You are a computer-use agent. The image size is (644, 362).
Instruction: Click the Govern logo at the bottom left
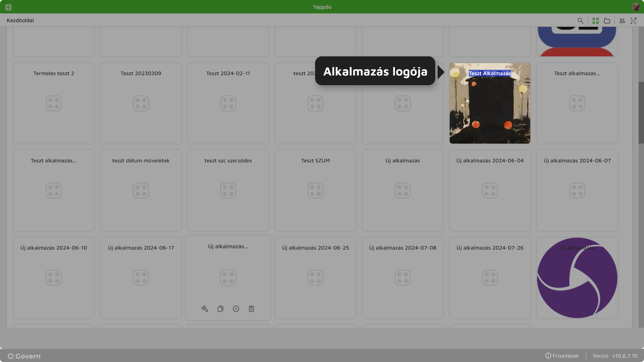23,356
